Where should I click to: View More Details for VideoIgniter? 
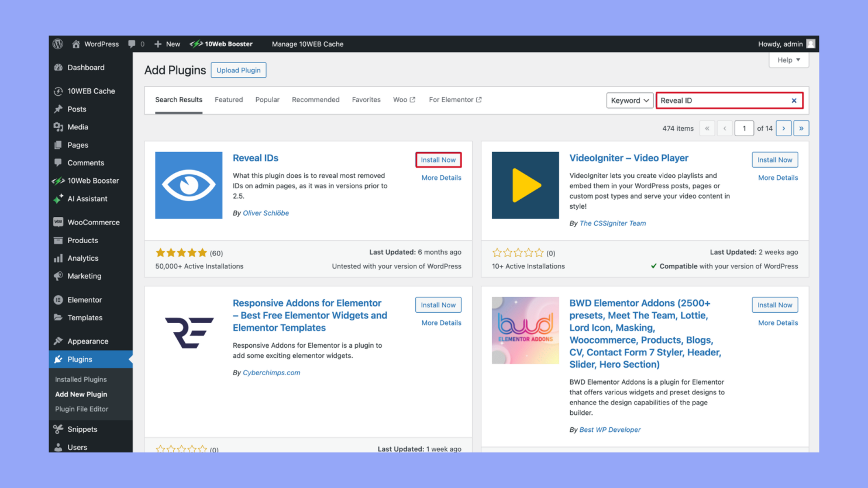pyautogui.click(x=777, y=177)
